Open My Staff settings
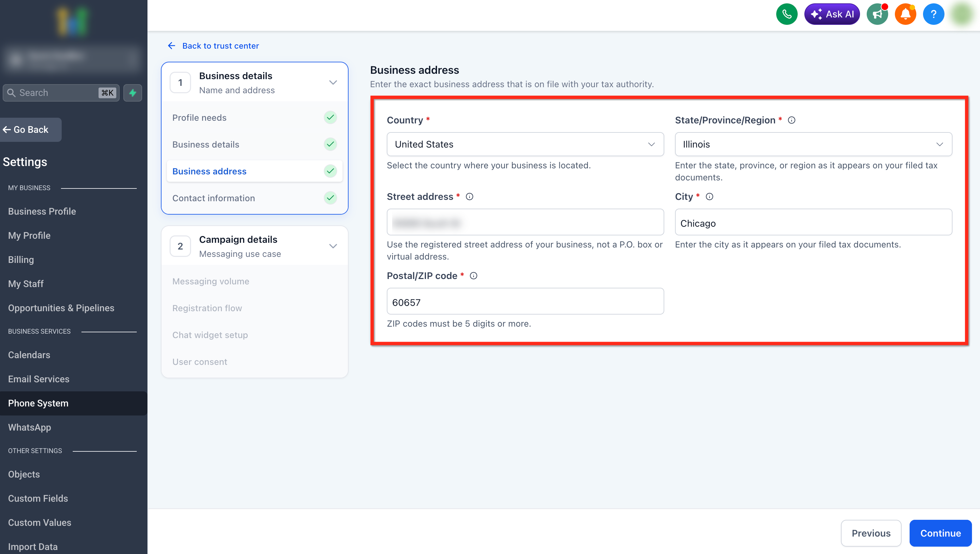 point(26,284)
